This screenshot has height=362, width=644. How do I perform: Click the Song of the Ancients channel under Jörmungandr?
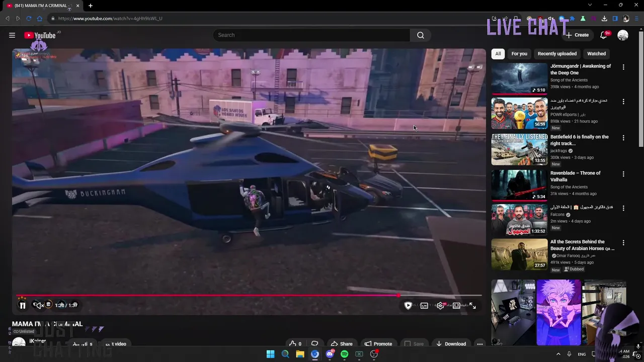pos(569,80)
